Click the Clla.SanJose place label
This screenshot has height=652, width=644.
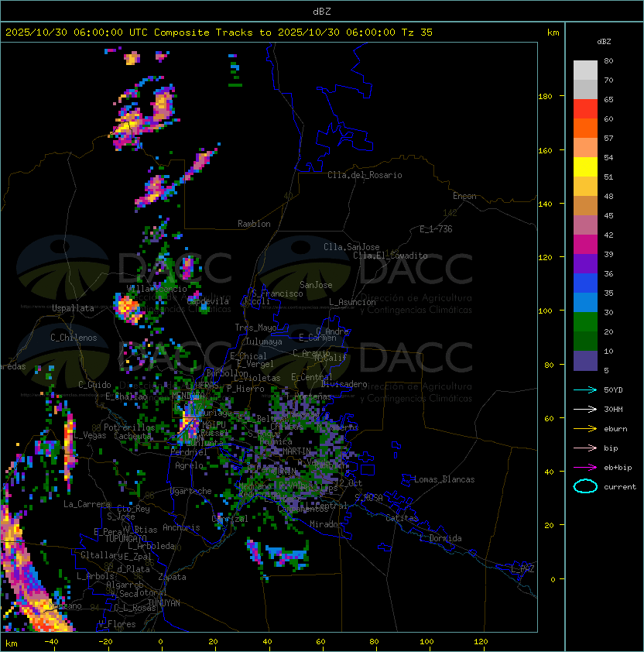pyautogui.click(x=351, y=247)
